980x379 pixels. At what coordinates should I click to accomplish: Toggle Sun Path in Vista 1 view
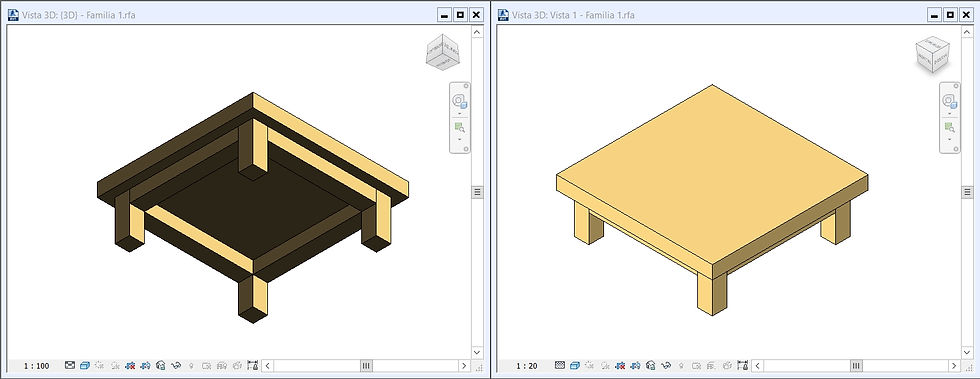click(x=589, y=365)
